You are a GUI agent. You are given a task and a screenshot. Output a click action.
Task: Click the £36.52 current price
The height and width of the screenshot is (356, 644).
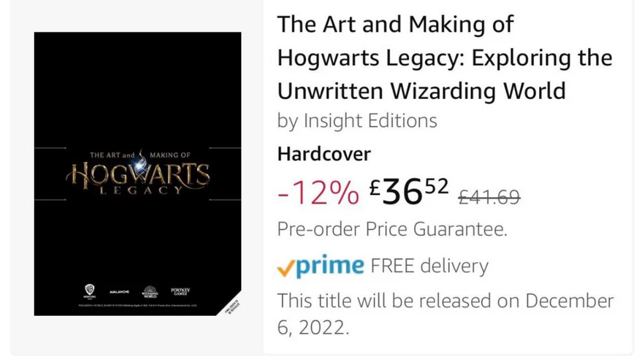tap(409, 191)
